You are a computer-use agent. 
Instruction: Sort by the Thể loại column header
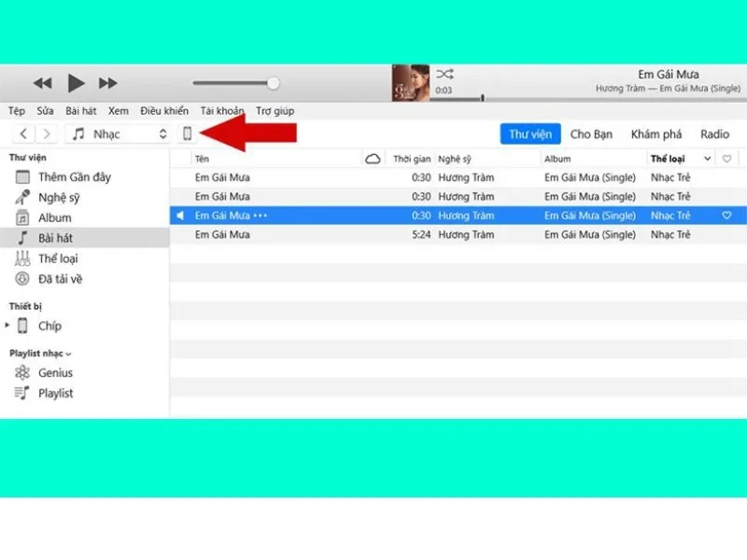click(x=668, y=159)
